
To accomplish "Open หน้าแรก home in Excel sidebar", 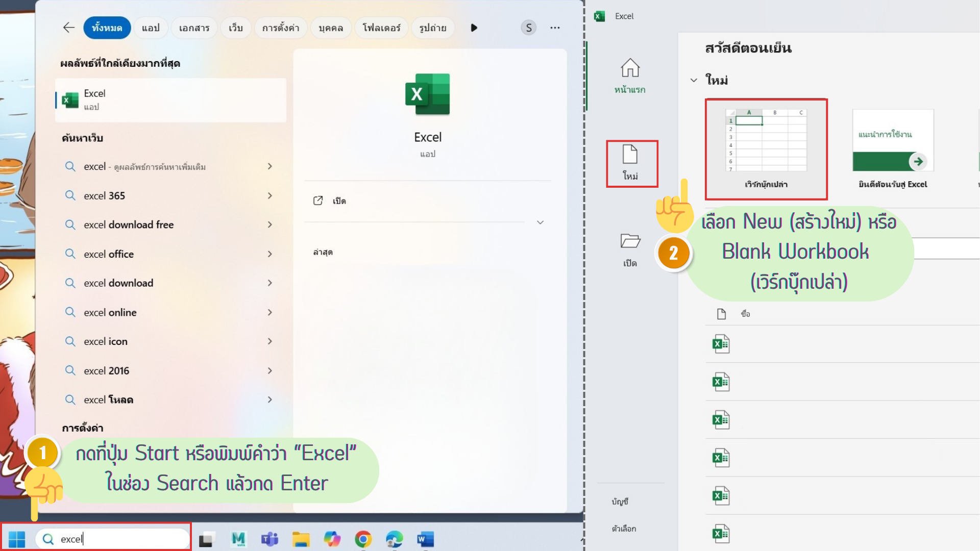I will (630, 76).
